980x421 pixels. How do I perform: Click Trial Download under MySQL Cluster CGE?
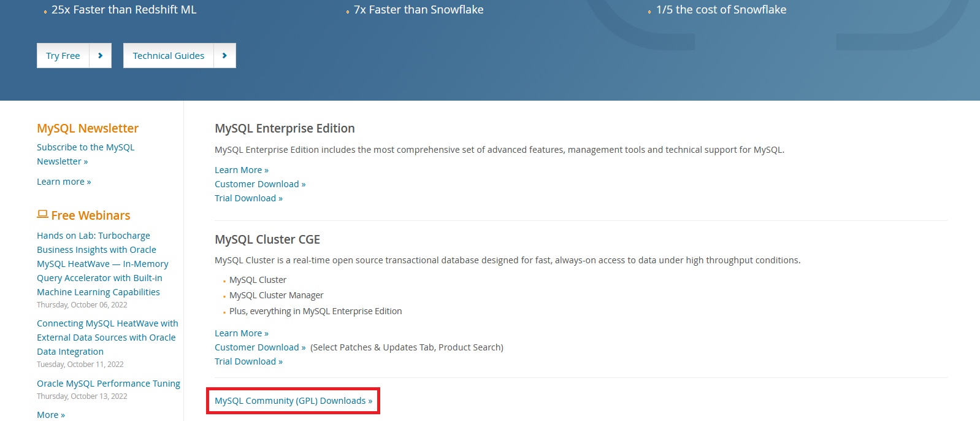[x=248, y=361]
